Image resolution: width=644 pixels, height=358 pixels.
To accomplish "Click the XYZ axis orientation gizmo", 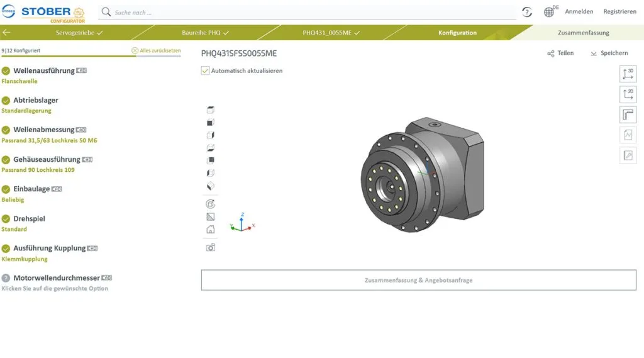I will point(242,222).
